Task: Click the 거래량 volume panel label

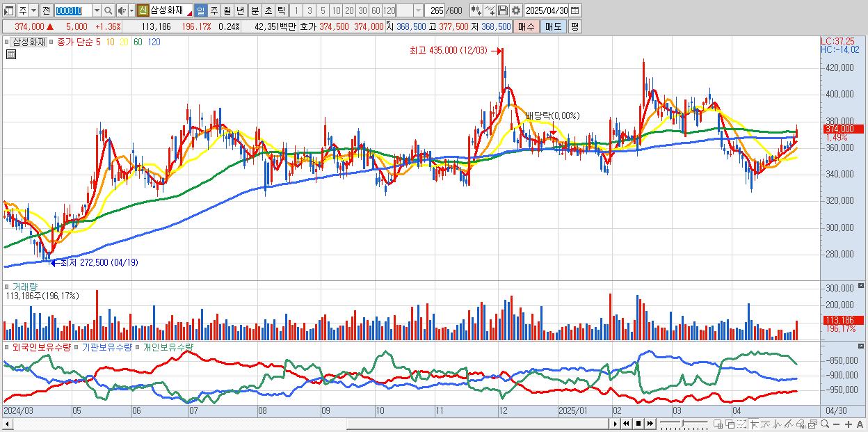Action: tap(25, 286)
